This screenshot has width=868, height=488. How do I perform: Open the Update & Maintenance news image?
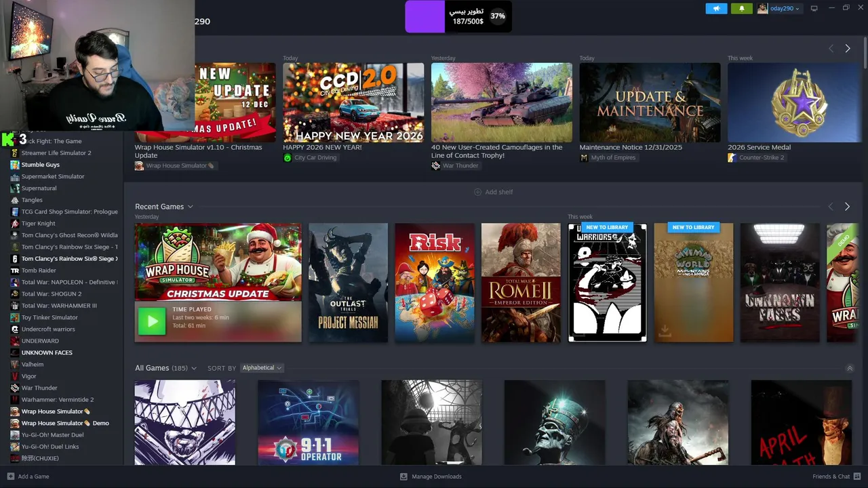(650, 102)
